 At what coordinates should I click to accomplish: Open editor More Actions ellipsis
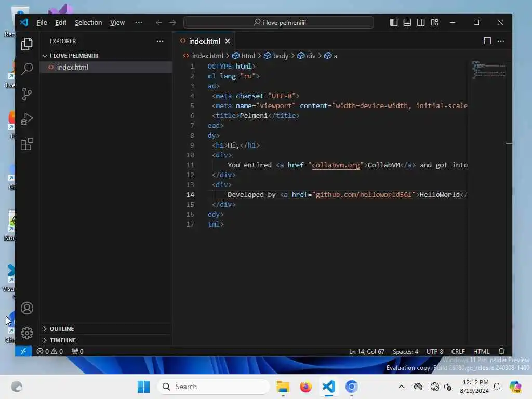click(501, 41)
